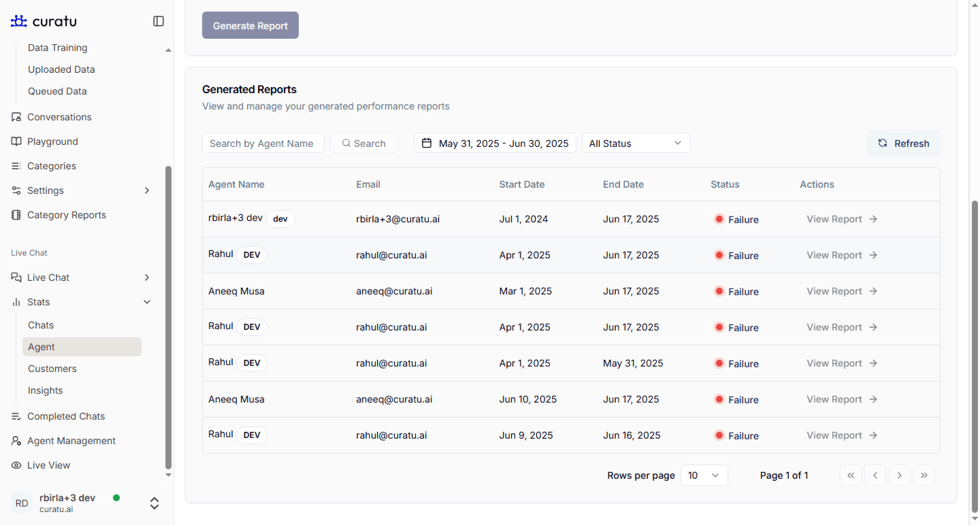Click the curatu logo
Screen dimensions: 980x525
tap(44, 21)
